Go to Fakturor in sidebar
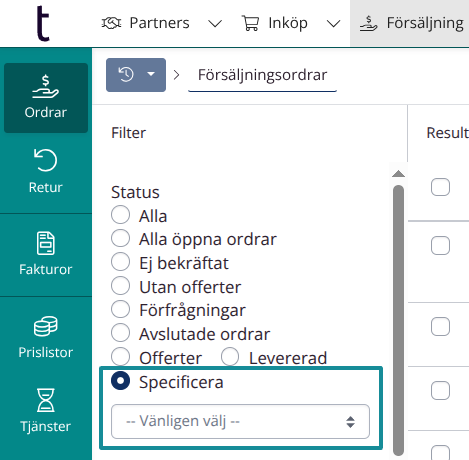This screenshot has height=460, width=469. (x=46, y=254)
